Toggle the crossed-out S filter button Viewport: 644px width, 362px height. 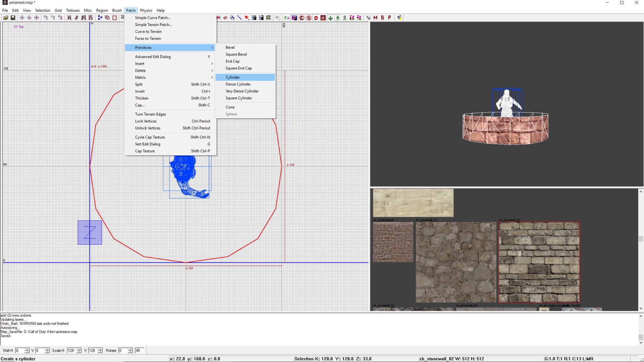[x=309, y=18]
